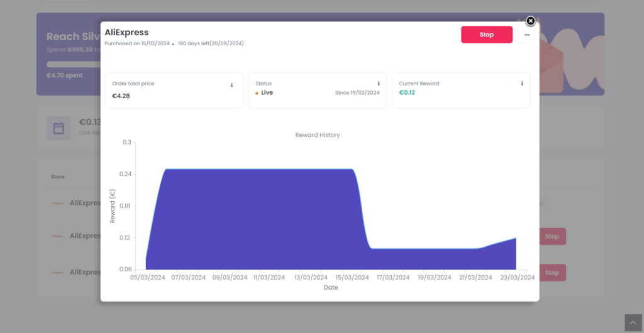Click the Reward (€) axis title

point(113,206)
